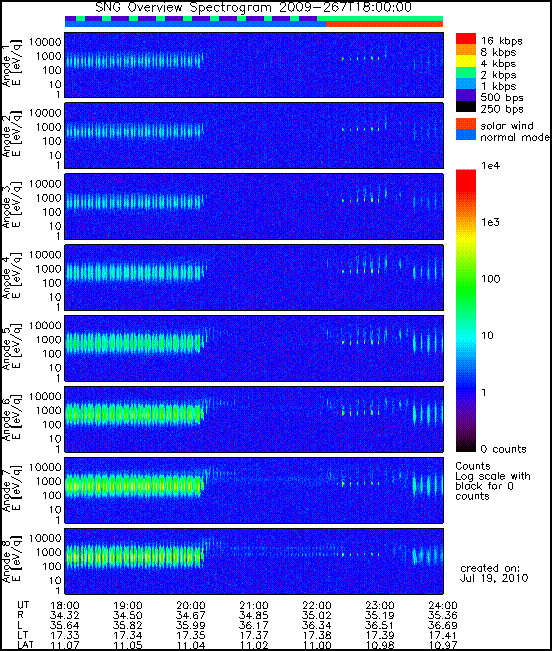This screenshot has height=651, width=552.
Task: Click the LT value 17.33
Action: point(64,635)
